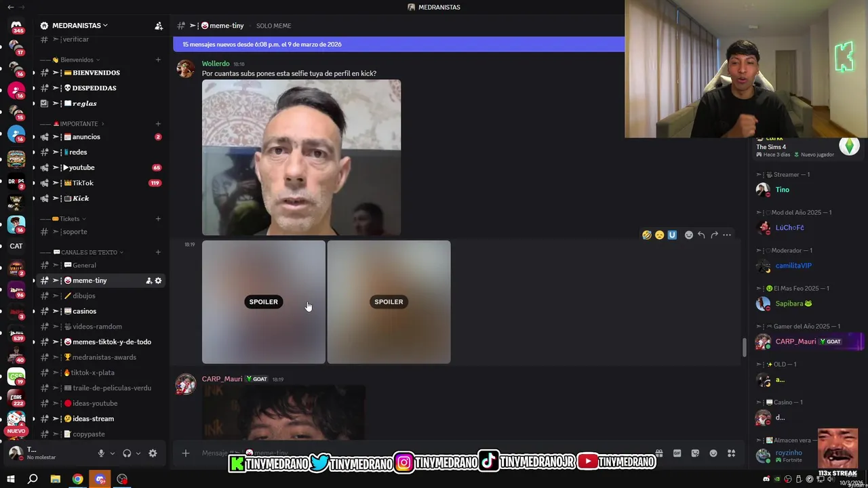Image resolution: width=868 pixels, height=488 pixels.
Task: Open the youtube channel
Action: [x=100, y=167]
